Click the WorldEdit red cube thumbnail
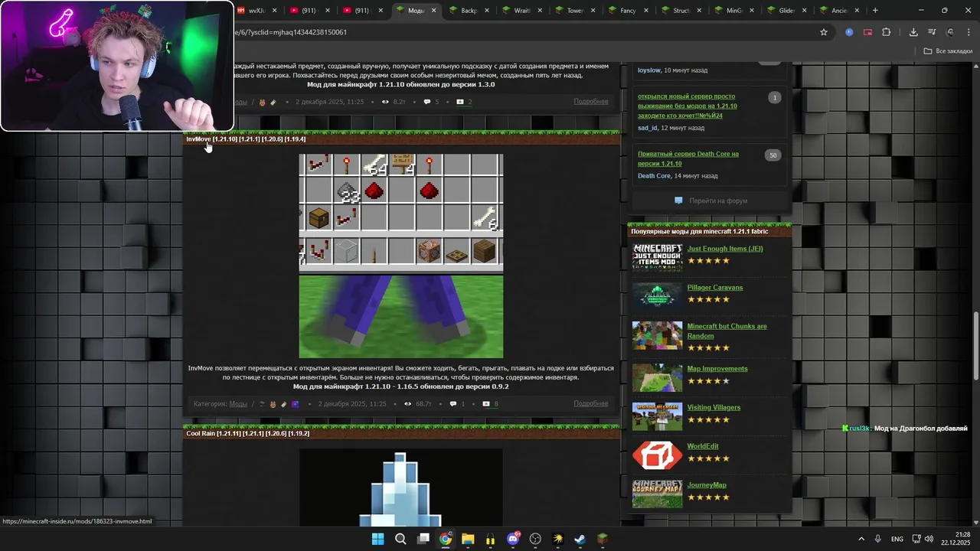 657,455
